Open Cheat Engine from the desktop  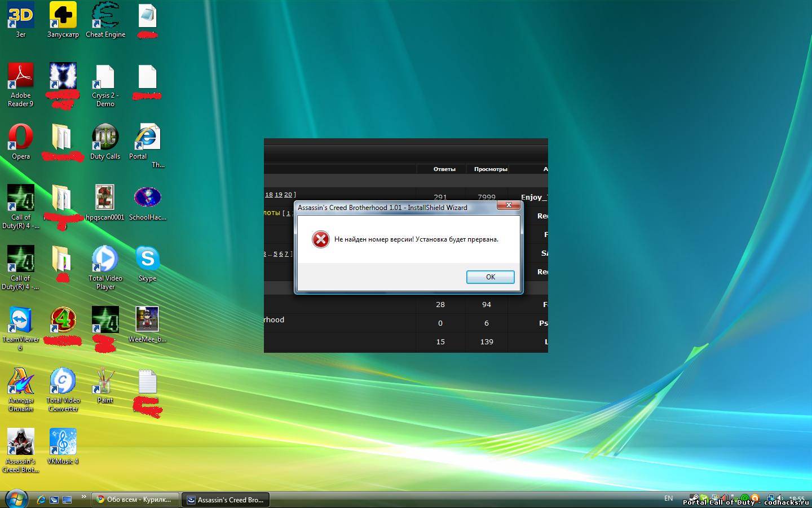click(x=105, y=20)
